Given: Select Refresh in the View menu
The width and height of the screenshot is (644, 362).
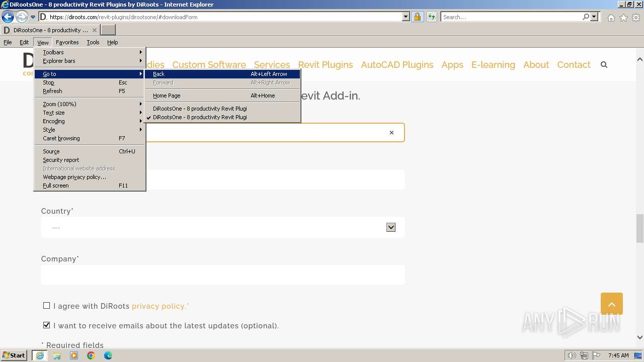Looking at the screenshot, I should [x=90, y=91].
